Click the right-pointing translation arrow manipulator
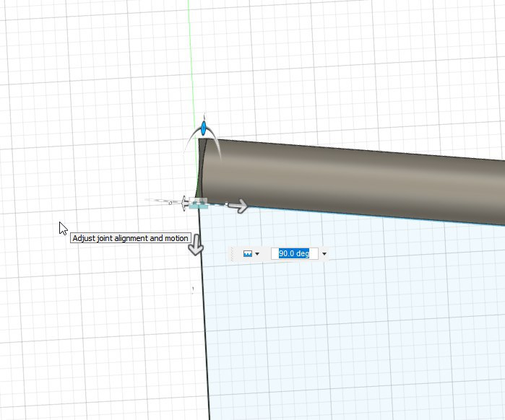The height and width of the screenshot is (420, 505). (x=238, y=206)
